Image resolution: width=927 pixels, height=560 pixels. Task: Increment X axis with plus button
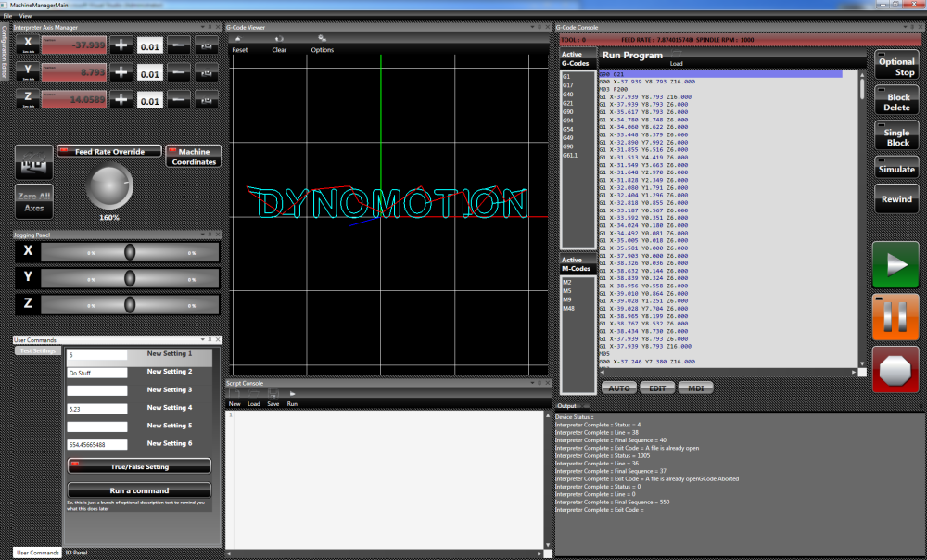coord(121,45)
